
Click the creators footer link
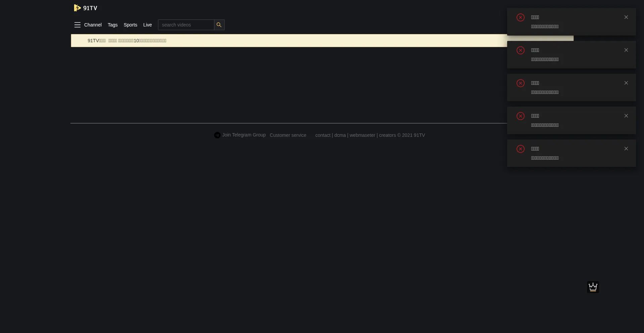coord(387,135)
